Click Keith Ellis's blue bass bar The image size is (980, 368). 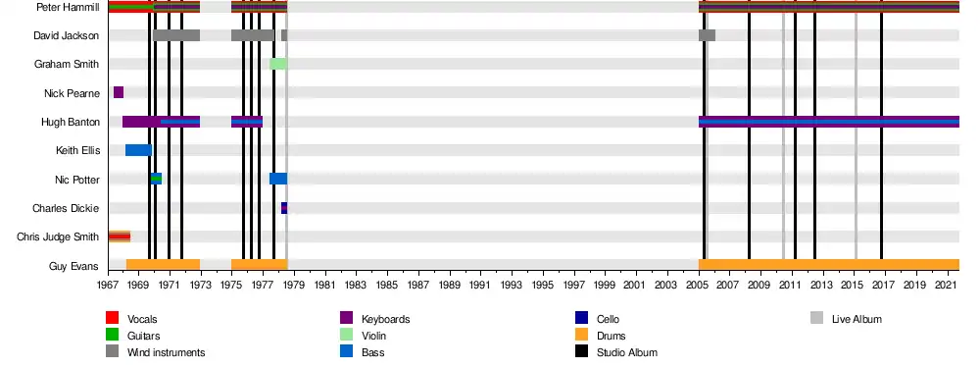pos(139,150)
